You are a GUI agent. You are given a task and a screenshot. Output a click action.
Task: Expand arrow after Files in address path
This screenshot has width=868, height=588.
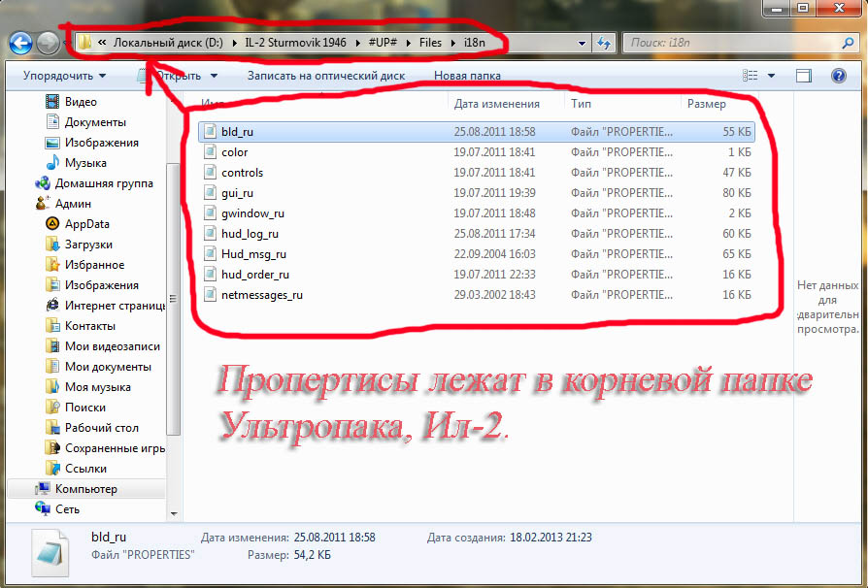tap(452, 43)
